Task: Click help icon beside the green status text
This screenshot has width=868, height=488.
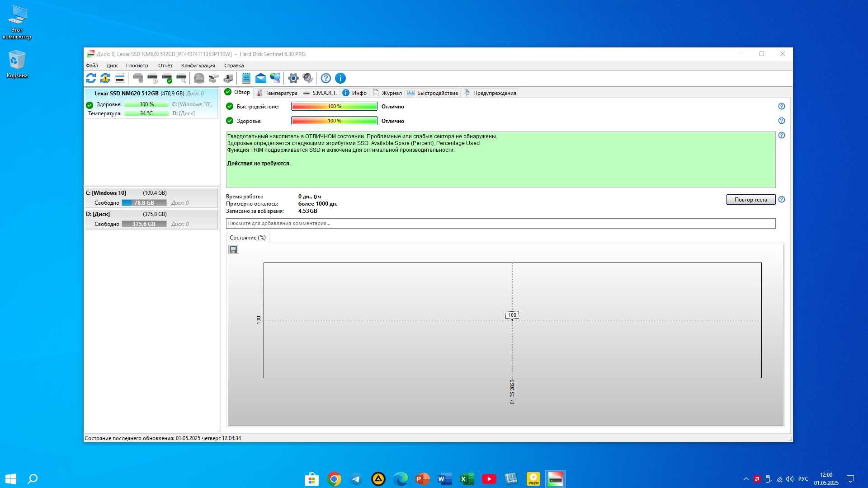Action: pyautogui.click(x=782, y=136)
